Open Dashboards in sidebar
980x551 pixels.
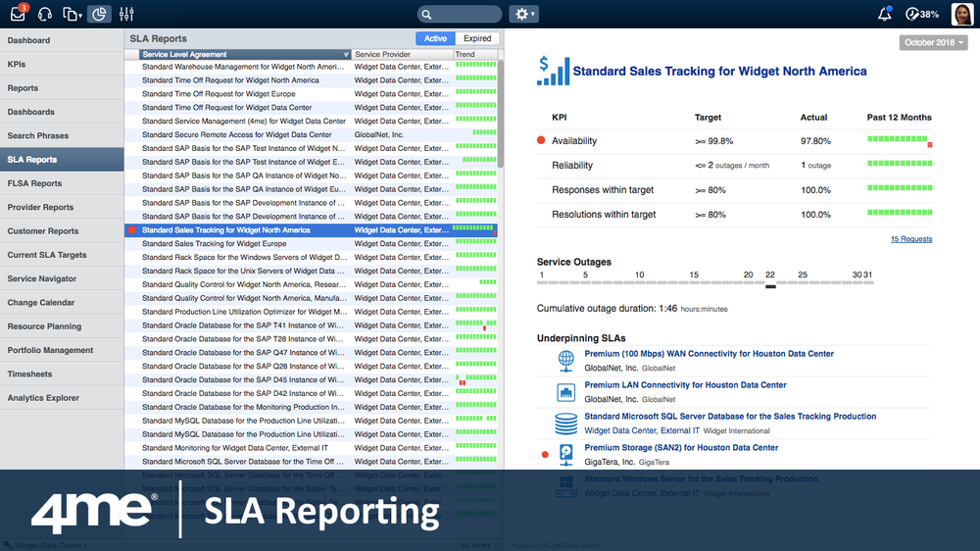62,112
